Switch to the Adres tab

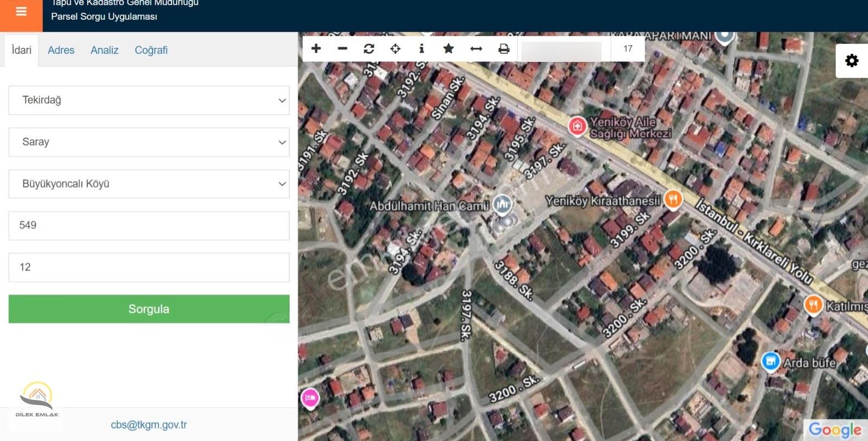pyautogui.click(x=61, y=50)
